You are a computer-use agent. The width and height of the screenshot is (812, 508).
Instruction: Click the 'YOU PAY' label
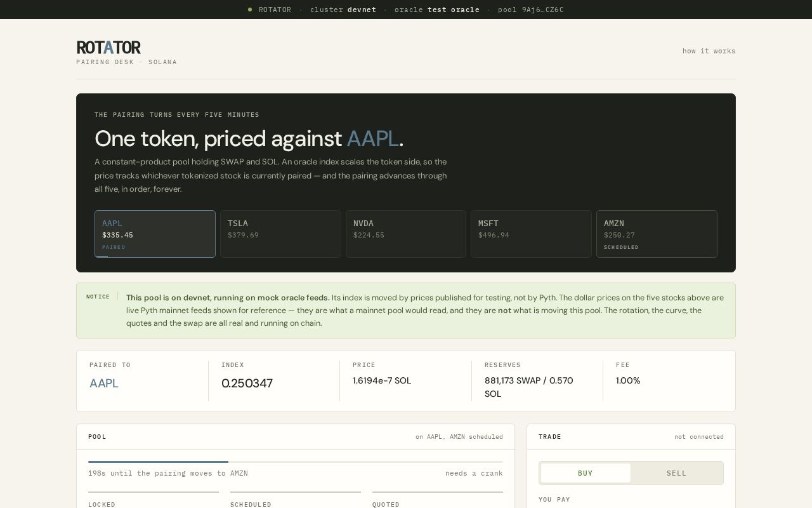[554, 500]
